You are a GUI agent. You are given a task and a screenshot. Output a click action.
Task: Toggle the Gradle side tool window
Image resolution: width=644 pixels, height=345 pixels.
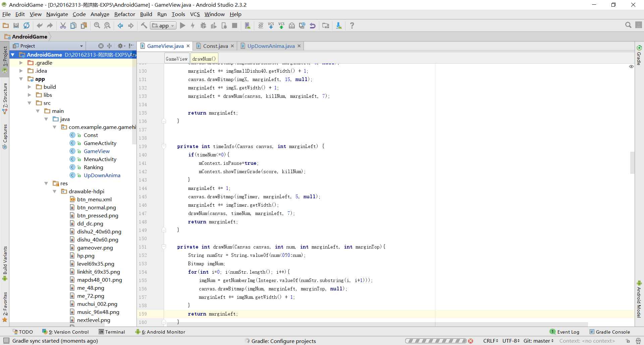pos(639,55)
